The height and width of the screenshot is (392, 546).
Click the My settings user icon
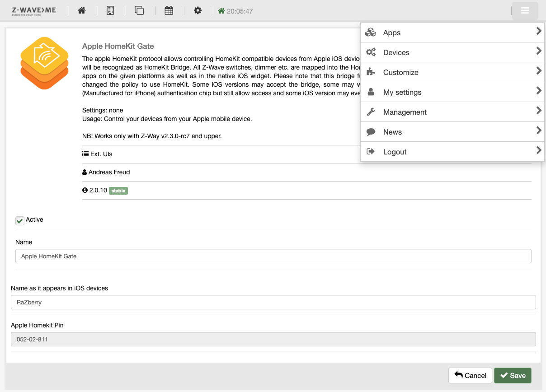click(x=371, y=92)
